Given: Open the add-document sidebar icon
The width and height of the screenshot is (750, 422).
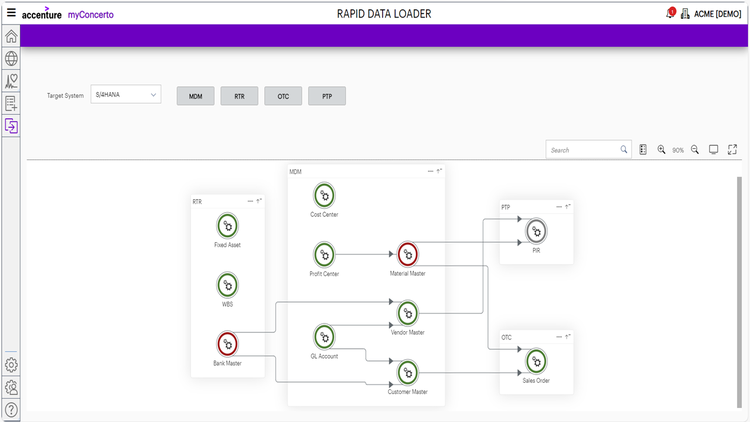Looking at the screenshot, I should tap(11, 103).
